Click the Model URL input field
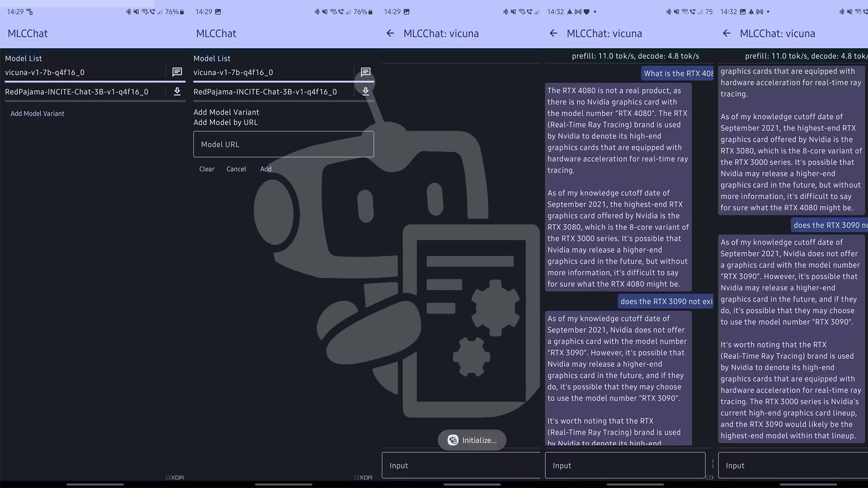This screenshot has width=868, height=488. [x=284, y=144]
